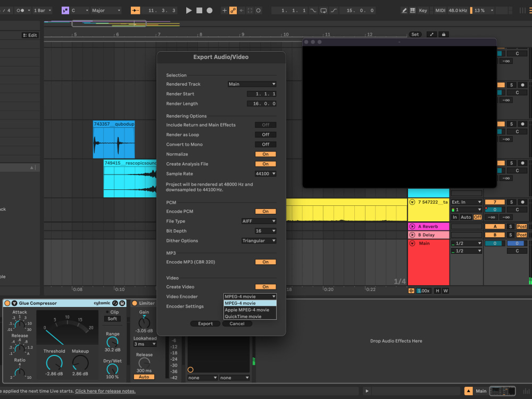The width and height of the screenshot is (532, 399).
Task: Toggle the Loop switch in control bar
Action: tap(323, 11)
